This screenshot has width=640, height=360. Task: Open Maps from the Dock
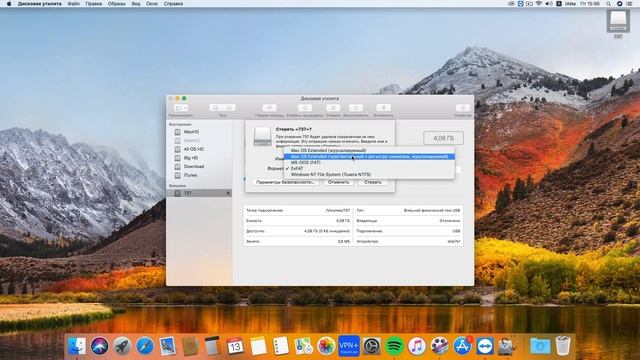pos(304,346)
